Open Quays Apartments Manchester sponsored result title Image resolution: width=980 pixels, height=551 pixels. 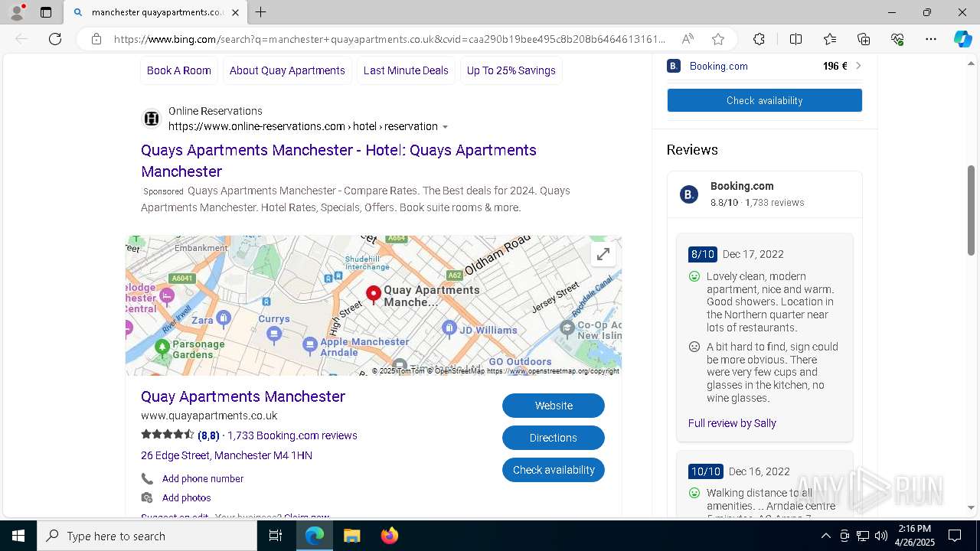pyautogui.click(x=338, y=161)
